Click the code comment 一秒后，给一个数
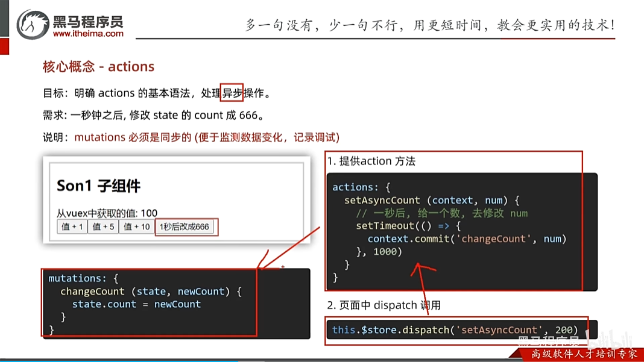The image size is (644, 362). pos(441,213)
